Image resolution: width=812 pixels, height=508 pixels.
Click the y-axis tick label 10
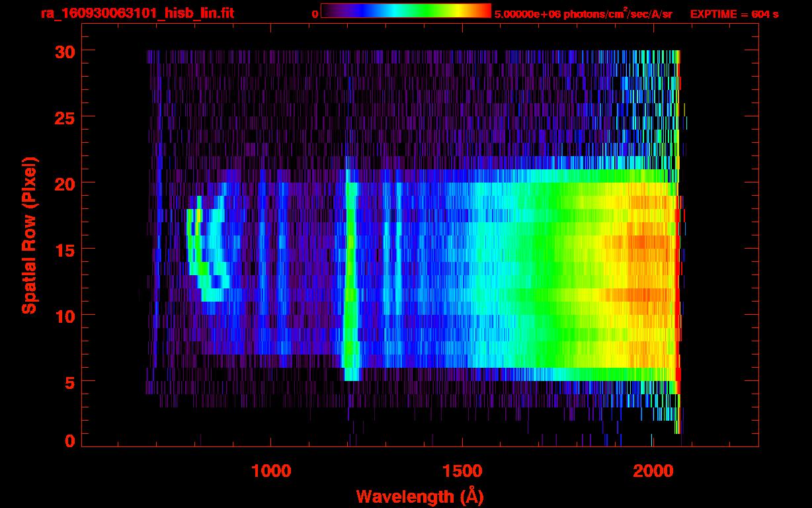[64, 316]
